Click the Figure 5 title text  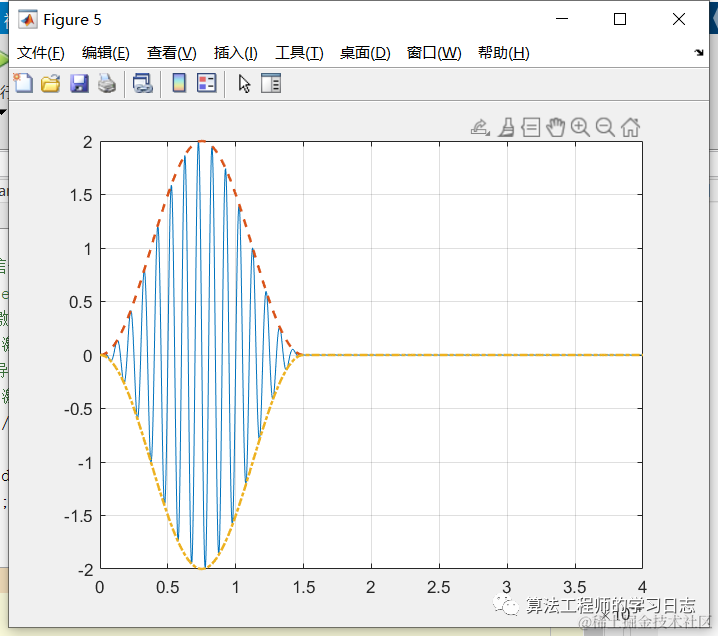point(72,20)
